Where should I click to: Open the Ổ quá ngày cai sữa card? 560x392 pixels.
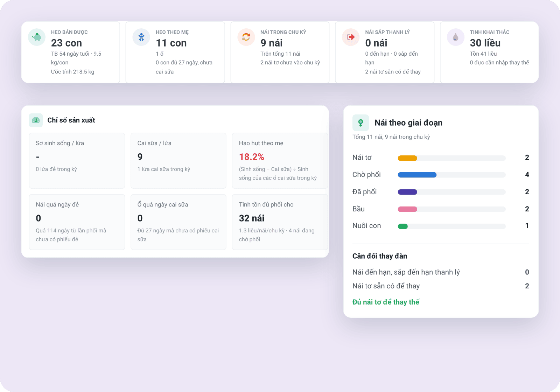click(178, 222)
